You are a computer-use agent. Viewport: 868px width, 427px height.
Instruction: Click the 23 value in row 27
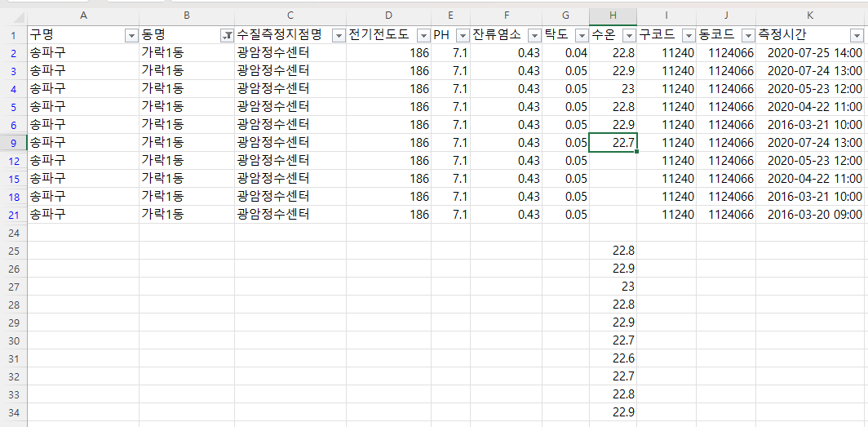[613, 287]
